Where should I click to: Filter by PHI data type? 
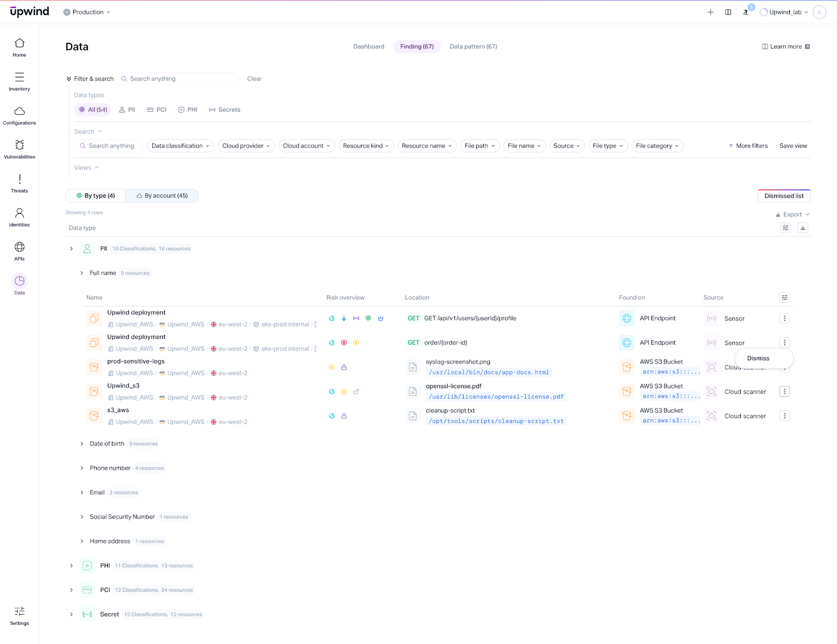coord(188,110)
